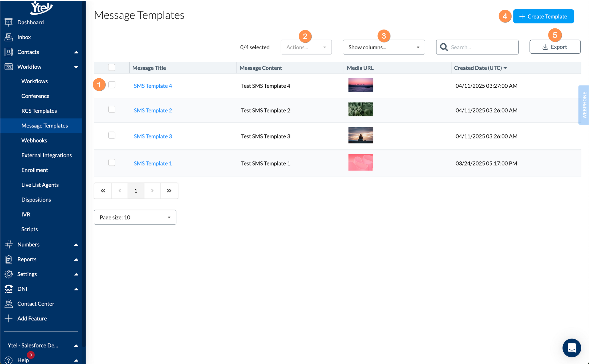Click the Reports clipboard icon
Screen dimensions: 589x364
tap(9, 259)
